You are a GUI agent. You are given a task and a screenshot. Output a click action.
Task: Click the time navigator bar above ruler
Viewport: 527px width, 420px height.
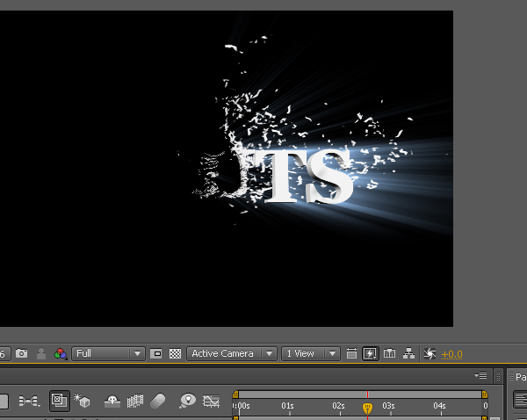coord(360,395)
